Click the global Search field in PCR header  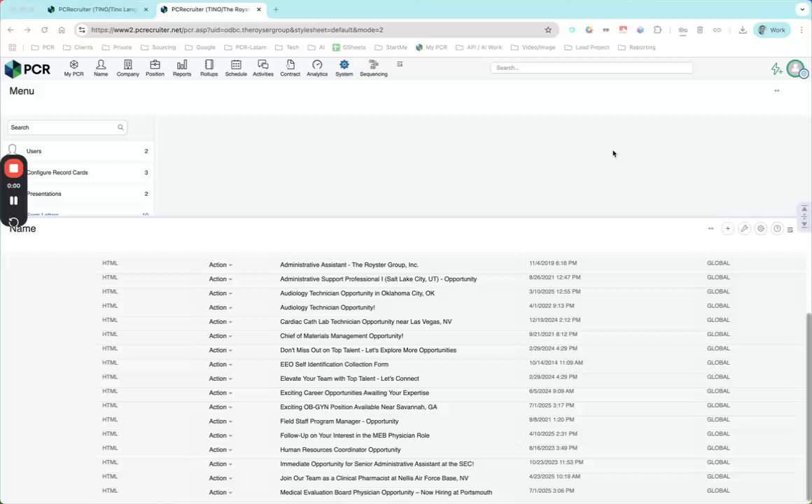[x=591, y=68]
